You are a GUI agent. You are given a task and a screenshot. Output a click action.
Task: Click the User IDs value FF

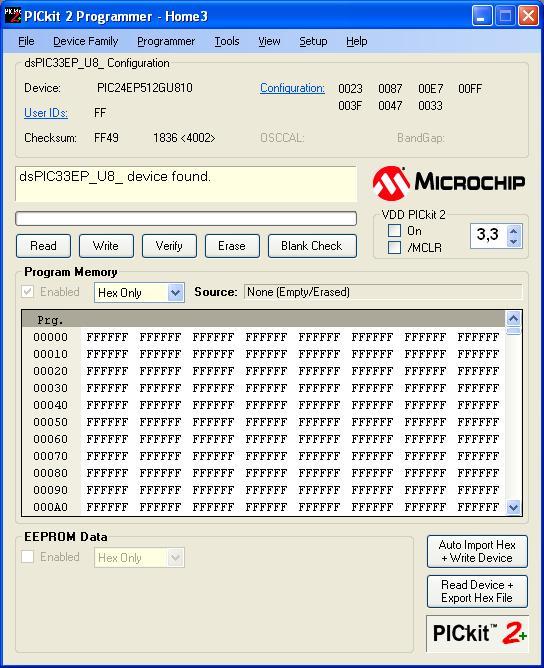tap(100, 113)
